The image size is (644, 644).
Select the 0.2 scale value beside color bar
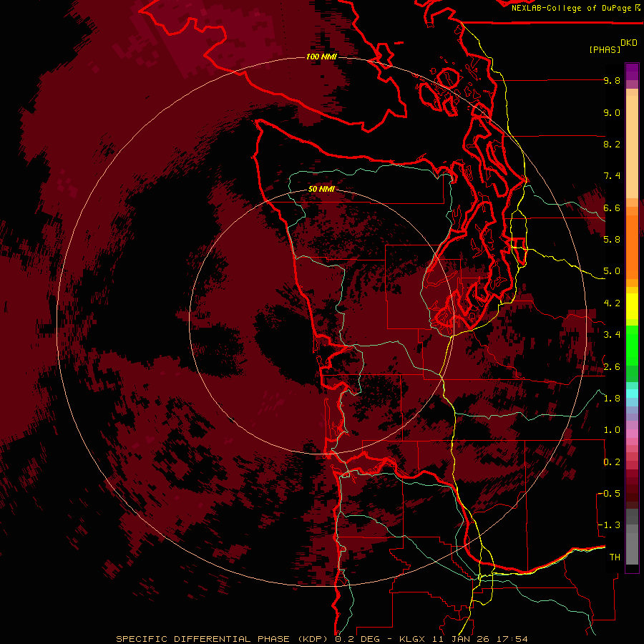(x=612, y=462)
